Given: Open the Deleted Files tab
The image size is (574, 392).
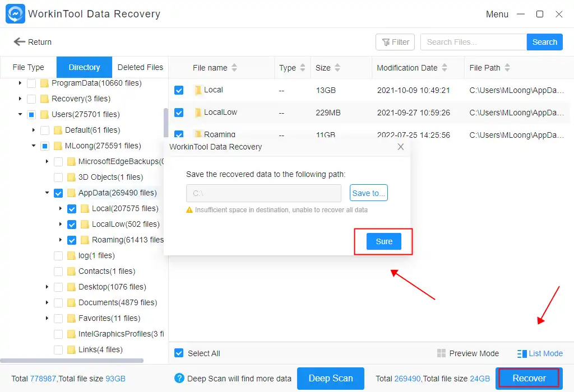Looking at the screenshot, I should point(140,67).
